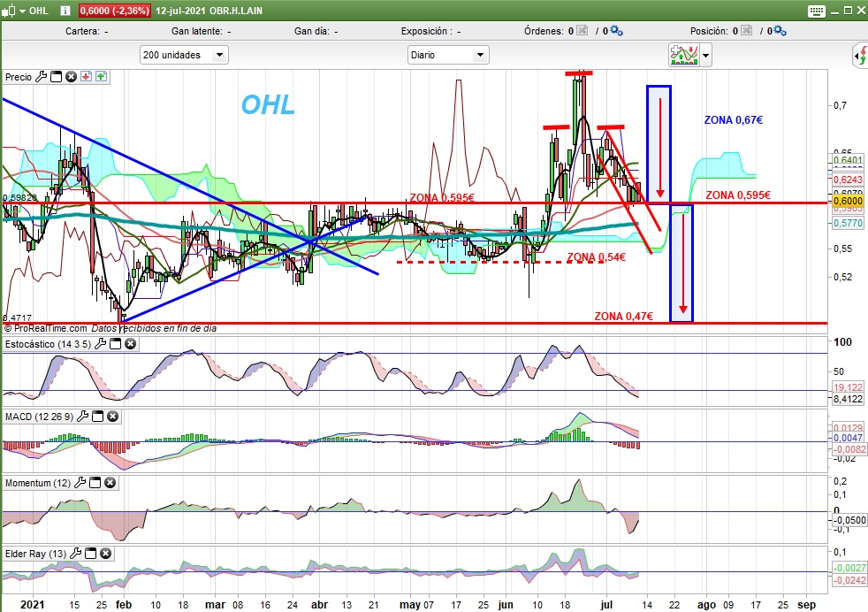This screenshot has width=868, height=612.
Task: Click the instrument info icon beside OHL
Action: coord(65,11)
